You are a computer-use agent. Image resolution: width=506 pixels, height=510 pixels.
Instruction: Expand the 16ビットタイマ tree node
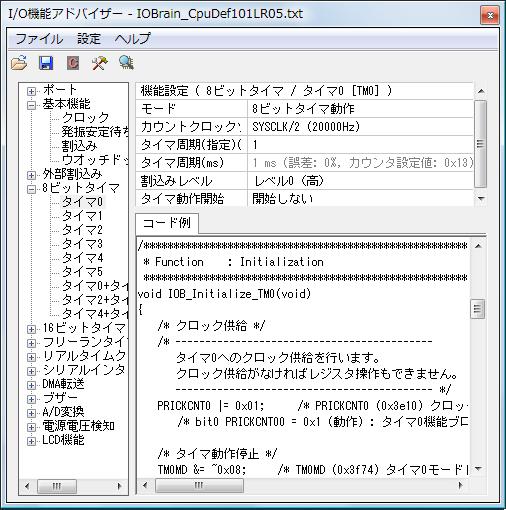pos(31,329)
